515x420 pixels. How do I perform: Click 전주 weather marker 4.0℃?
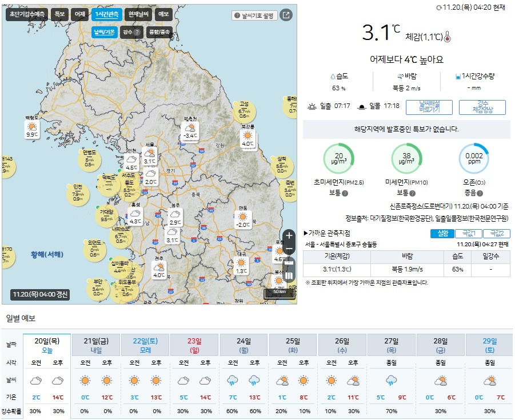[x=159, y=270]
